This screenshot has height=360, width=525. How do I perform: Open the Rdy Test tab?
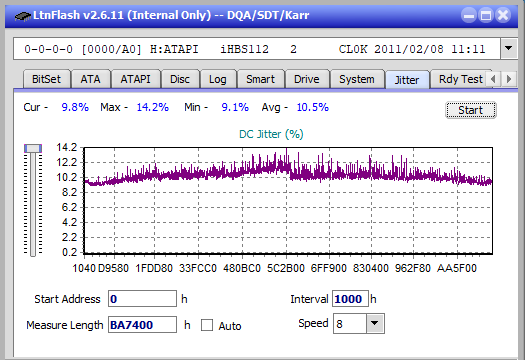click(x=461, y=79)
